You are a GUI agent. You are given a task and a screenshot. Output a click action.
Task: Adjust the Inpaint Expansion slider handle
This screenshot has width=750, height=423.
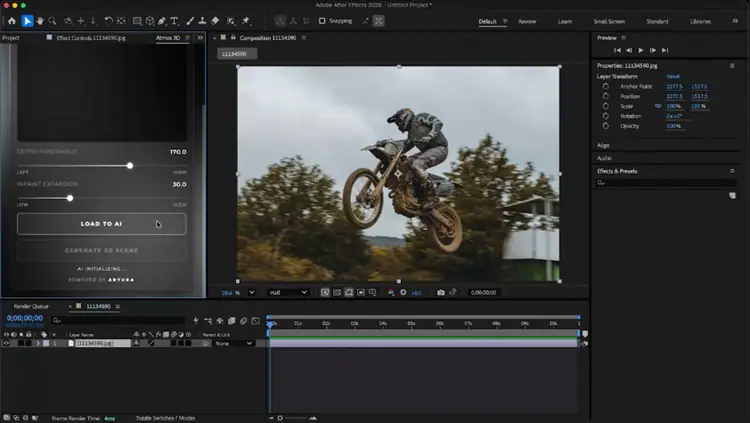pos(70,198)
